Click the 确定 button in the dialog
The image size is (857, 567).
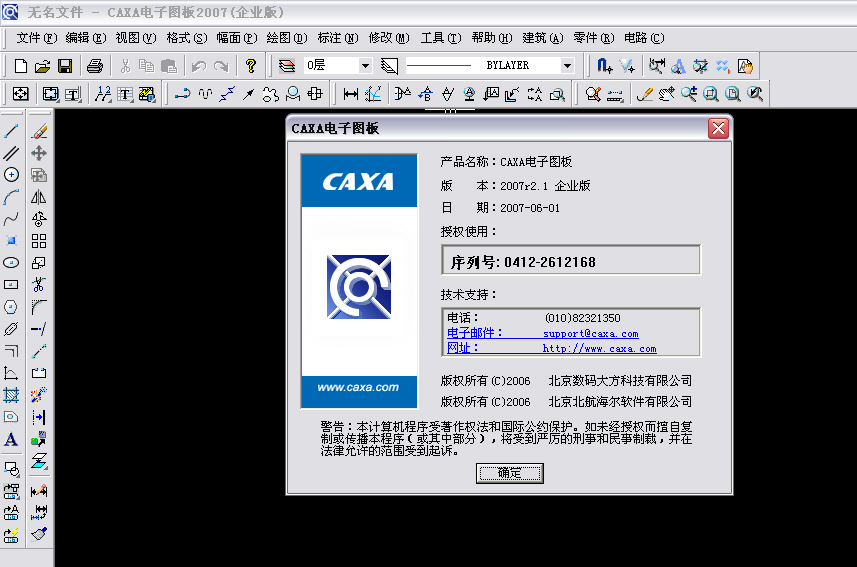[509, 474]
